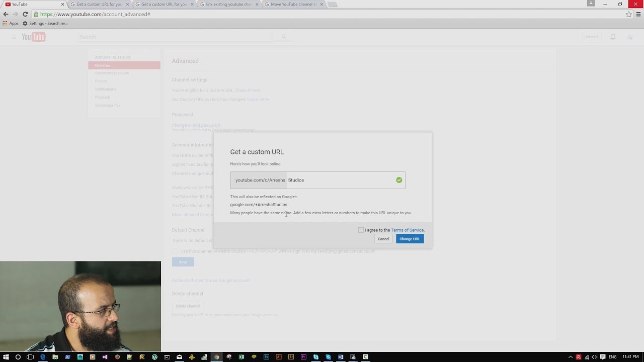Tick the 'I agree to the Terms' checkbox
Image resolution: width=644 pixels, height=362 pixels.
pos(361,230)
